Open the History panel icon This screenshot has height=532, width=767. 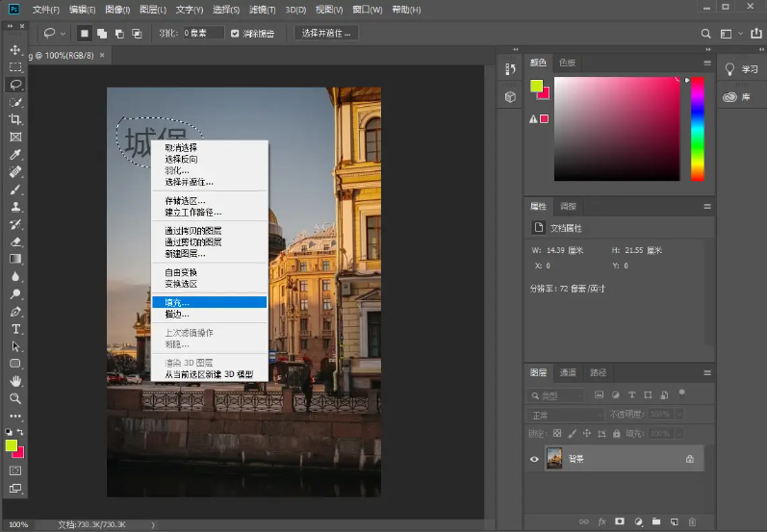(x=510, y=69)
